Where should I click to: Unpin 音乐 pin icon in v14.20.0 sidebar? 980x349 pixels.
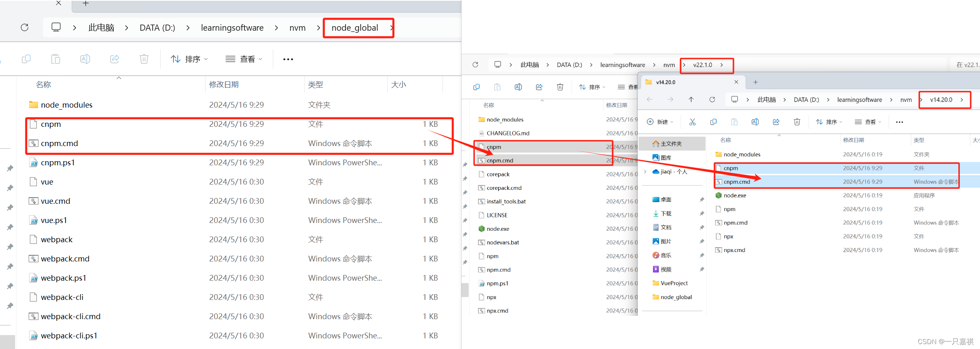coord(702,255)
